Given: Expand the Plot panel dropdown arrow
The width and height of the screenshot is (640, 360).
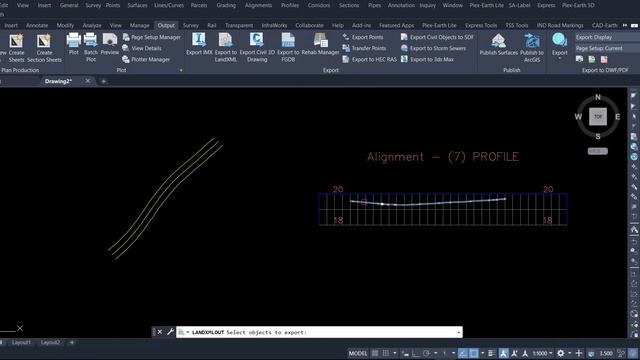Looking at the screenshot, I should [x=181, y=70].
